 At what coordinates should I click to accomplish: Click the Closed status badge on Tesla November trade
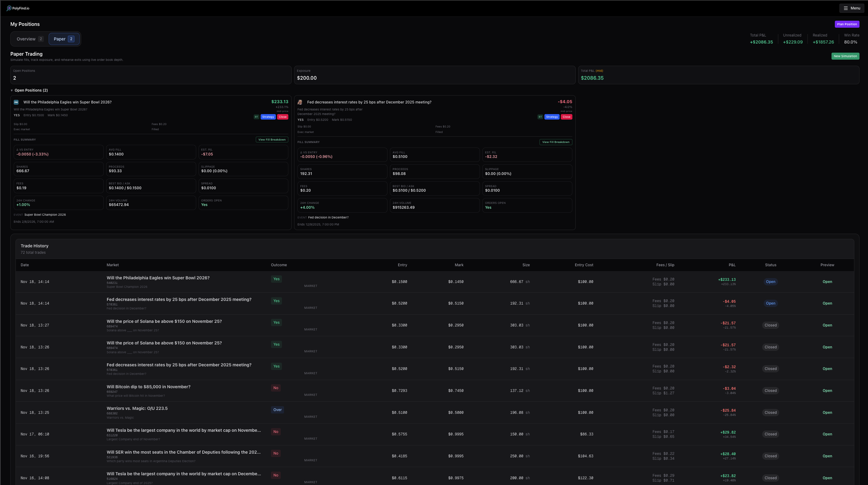[770, 434]
